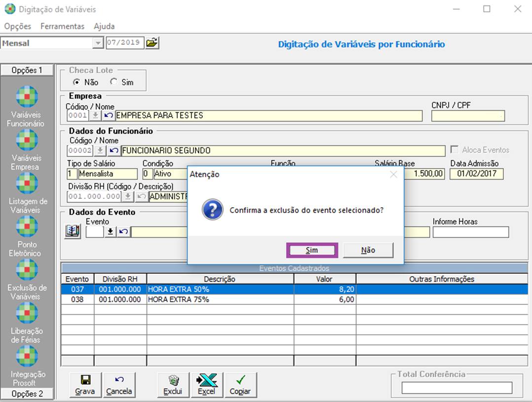
Task: Click the question mark dialog icon
Action: pos(212,210)
